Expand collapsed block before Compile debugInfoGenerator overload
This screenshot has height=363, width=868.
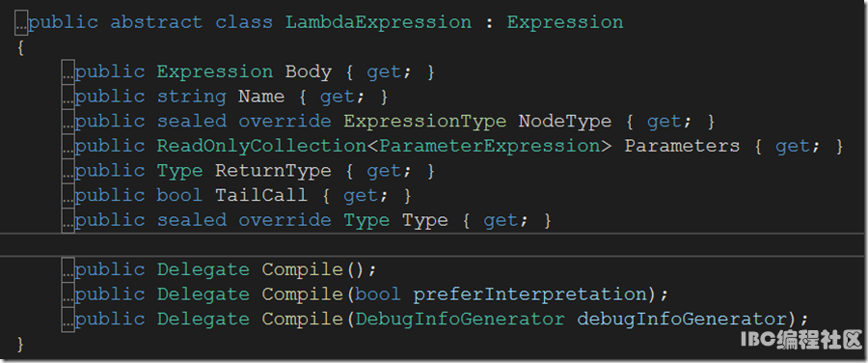click(x=68, y=320)
